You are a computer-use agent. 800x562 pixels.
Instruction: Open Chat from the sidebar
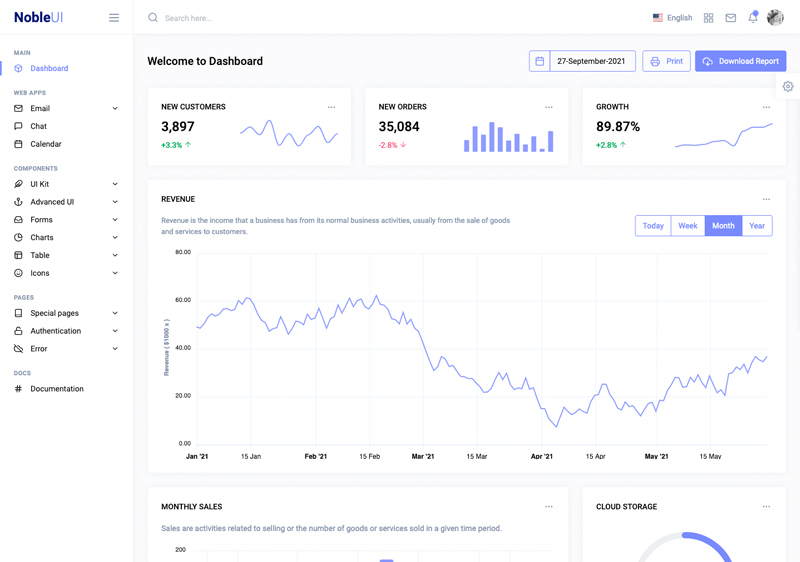pyautogui.click(x=38, y=126)
